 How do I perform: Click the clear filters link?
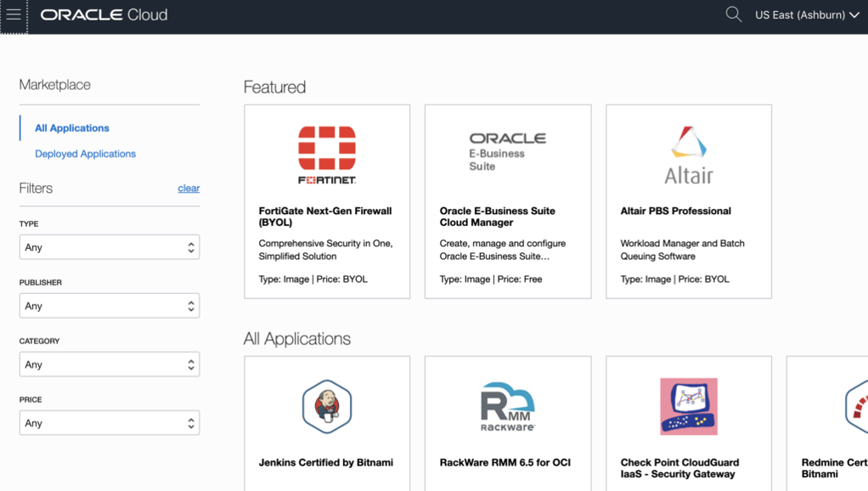tap(189, 189)
